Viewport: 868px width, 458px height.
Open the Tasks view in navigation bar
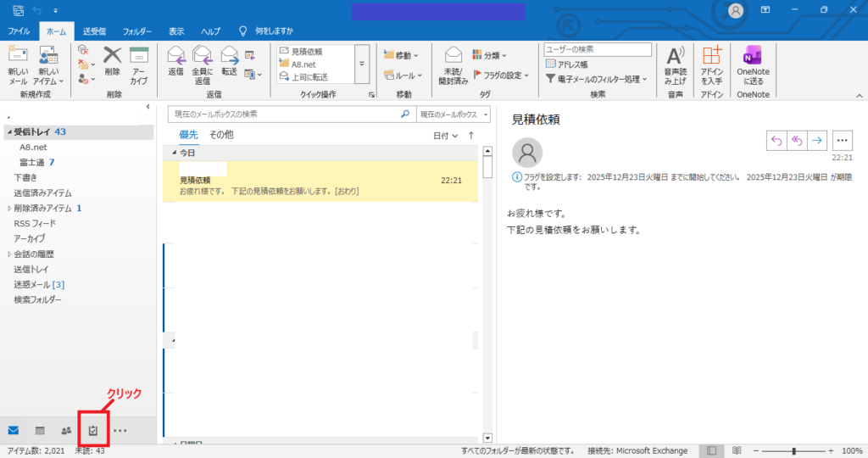coord(93,431)
